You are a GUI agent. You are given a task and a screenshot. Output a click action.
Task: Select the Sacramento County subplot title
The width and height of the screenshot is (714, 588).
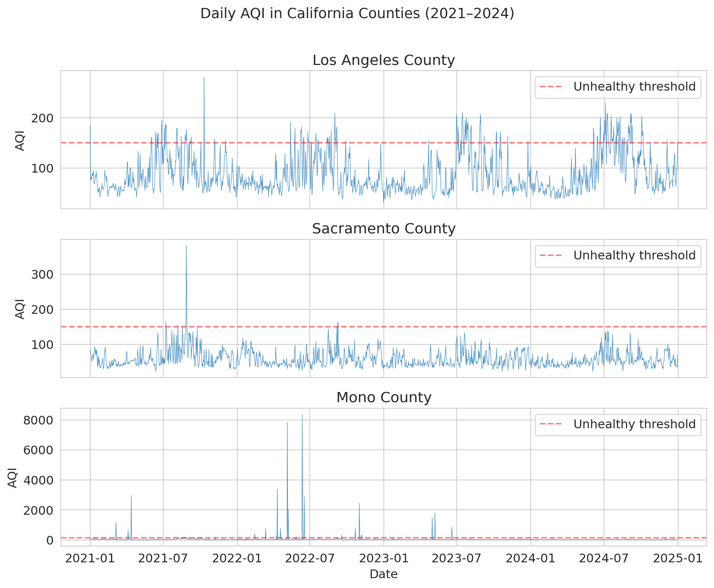point(383,229)
